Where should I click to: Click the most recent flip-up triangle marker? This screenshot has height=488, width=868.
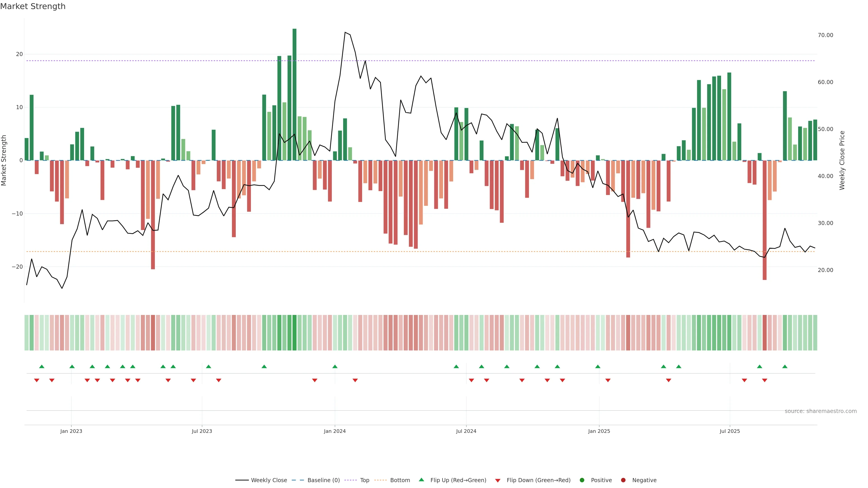(x=785, y=366)
